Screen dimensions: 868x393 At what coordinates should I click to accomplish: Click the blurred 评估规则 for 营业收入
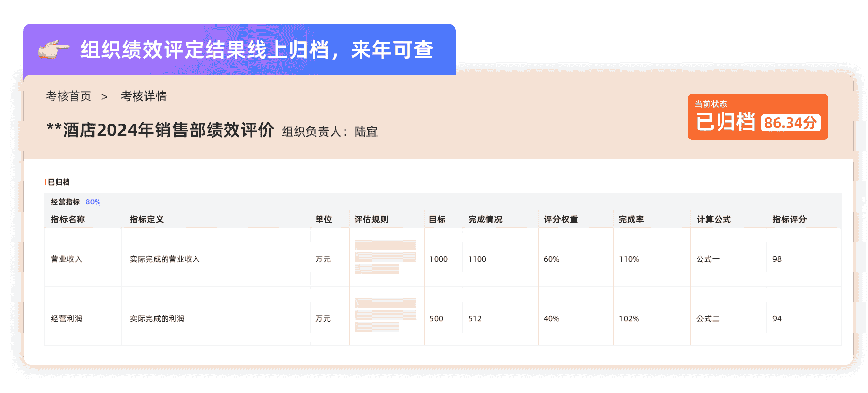385,257
